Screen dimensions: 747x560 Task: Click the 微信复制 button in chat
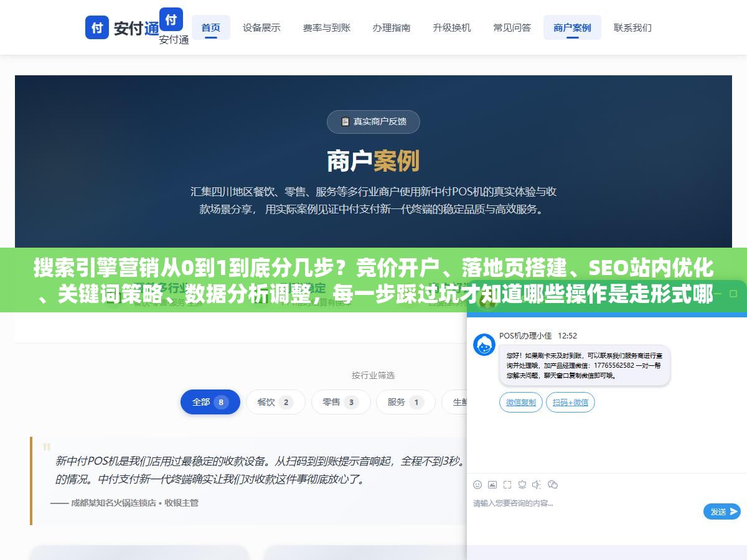coord(521,403)
